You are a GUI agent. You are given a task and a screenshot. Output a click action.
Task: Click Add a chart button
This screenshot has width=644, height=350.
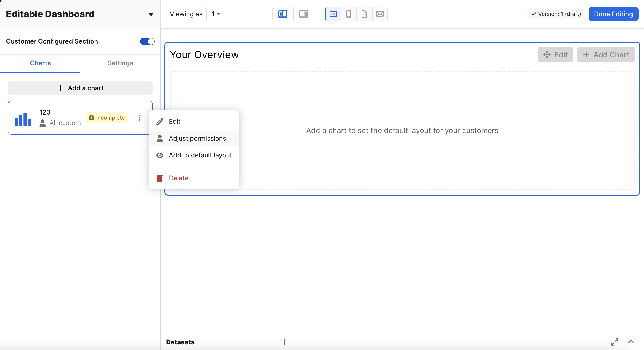[x=80, y=88]
